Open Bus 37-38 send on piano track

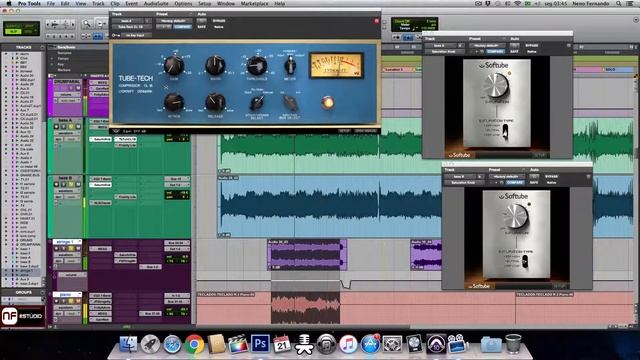(151, 313)
